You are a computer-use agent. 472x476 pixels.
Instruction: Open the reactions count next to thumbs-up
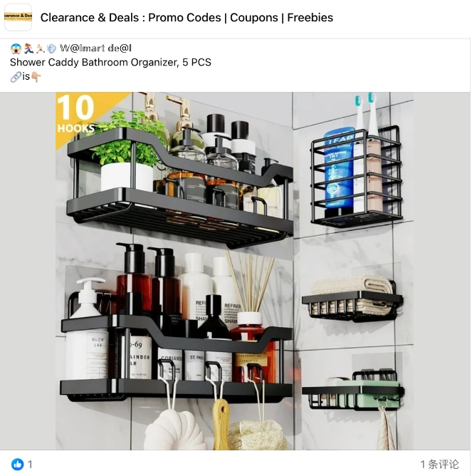coord(30,464)
